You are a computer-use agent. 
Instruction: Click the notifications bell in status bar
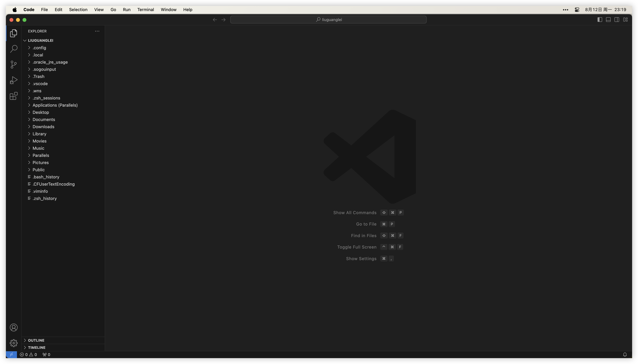click(625, 355)
